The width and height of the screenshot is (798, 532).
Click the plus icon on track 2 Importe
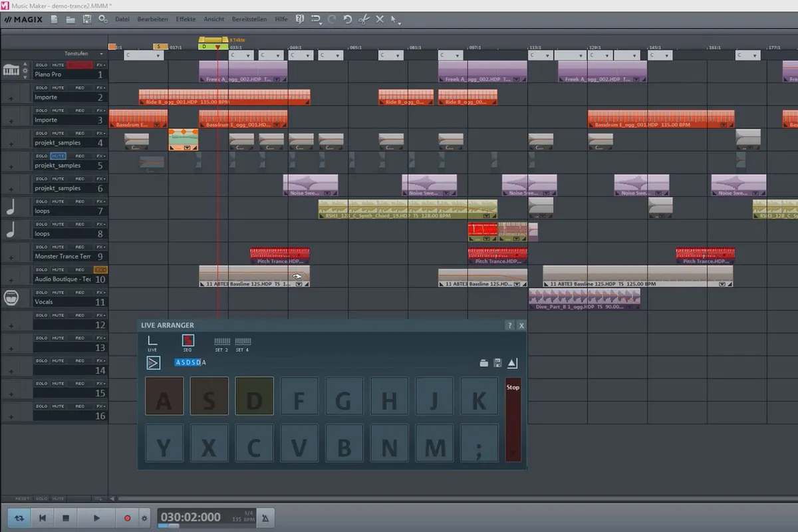(x=11, y=98)
